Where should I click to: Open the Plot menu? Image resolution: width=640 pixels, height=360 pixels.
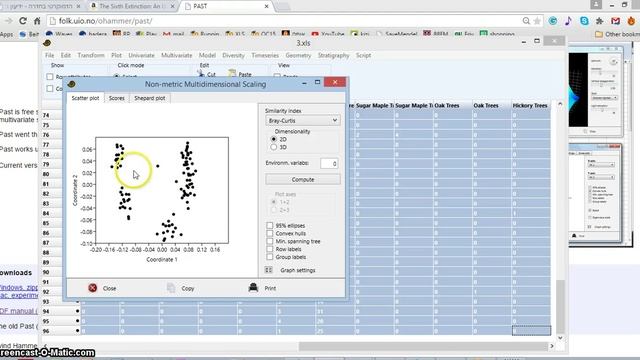116,55
